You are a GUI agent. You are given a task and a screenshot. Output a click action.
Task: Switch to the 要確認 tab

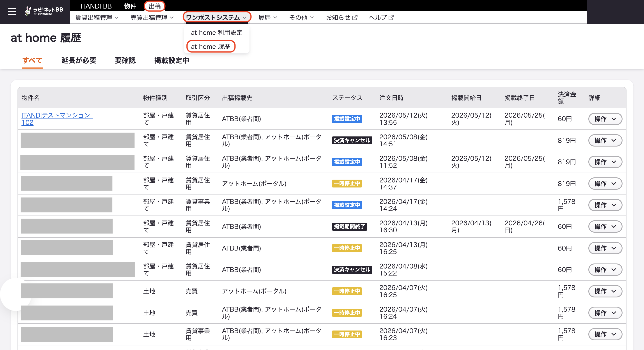point(125,60)
